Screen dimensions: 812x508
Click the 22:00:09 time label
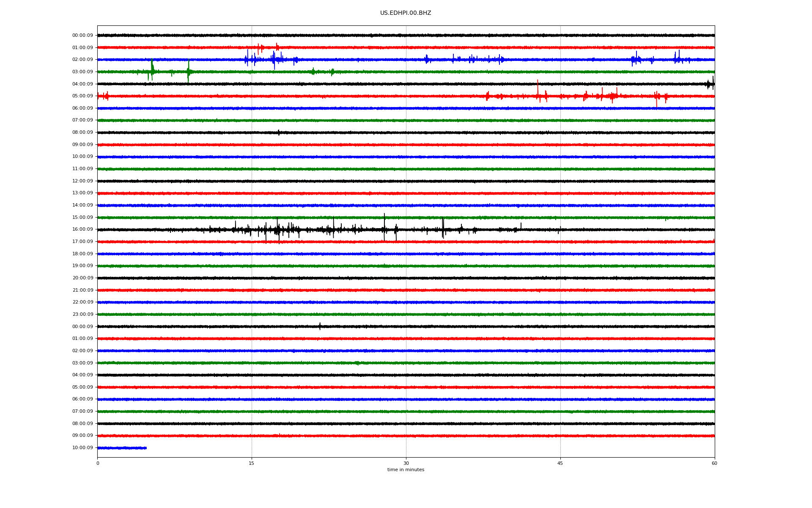click(82, 302)
